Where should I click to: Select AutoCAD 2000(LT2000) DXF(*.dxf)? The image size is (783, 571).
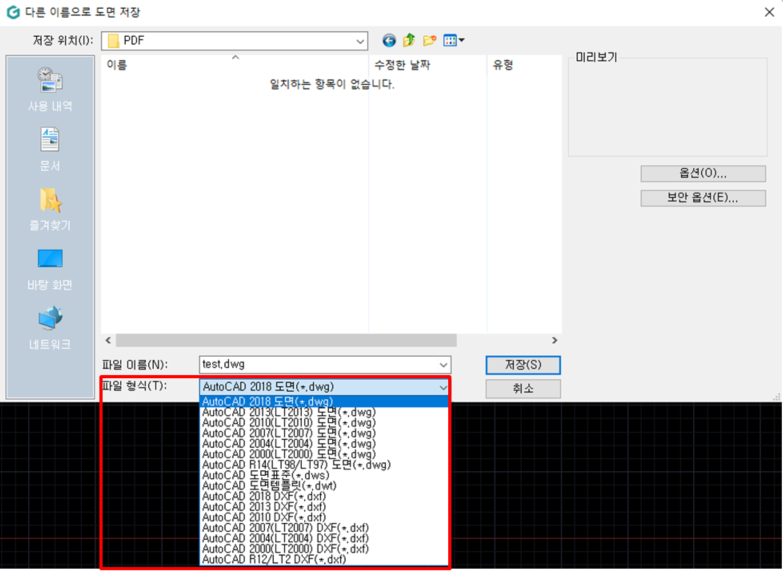[x=324, y=549]
